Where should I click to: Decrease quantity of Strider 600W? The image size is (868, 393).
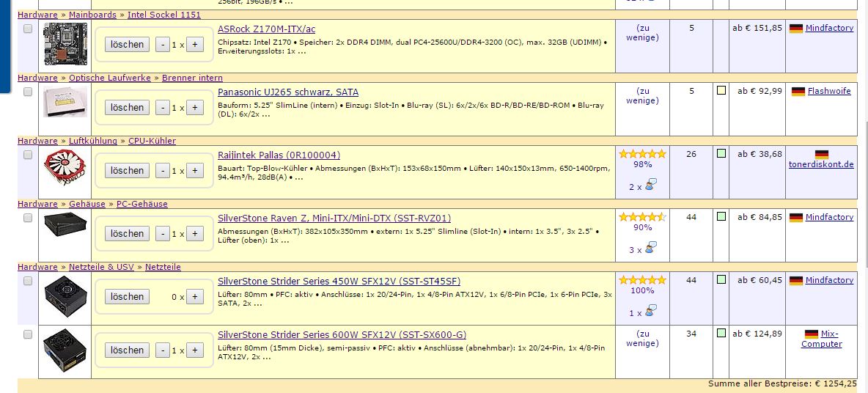163,350
